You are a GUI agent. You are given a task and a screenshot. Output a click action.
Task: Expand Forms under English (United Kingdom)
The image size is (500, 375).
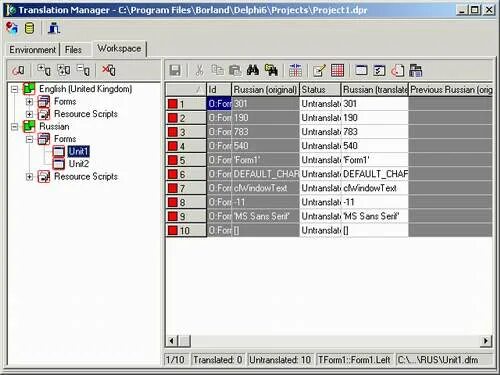point(29,102)
